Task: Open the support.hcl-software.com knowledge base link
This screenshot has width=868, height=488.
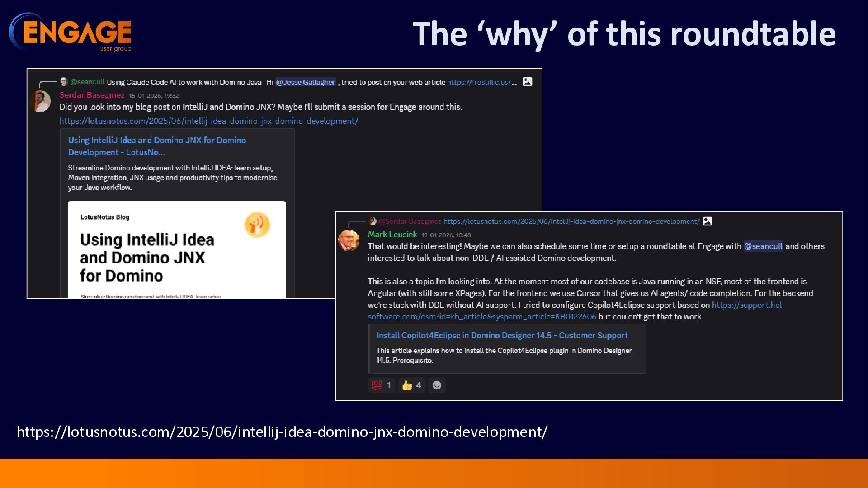Action: [x=576, y=311]
